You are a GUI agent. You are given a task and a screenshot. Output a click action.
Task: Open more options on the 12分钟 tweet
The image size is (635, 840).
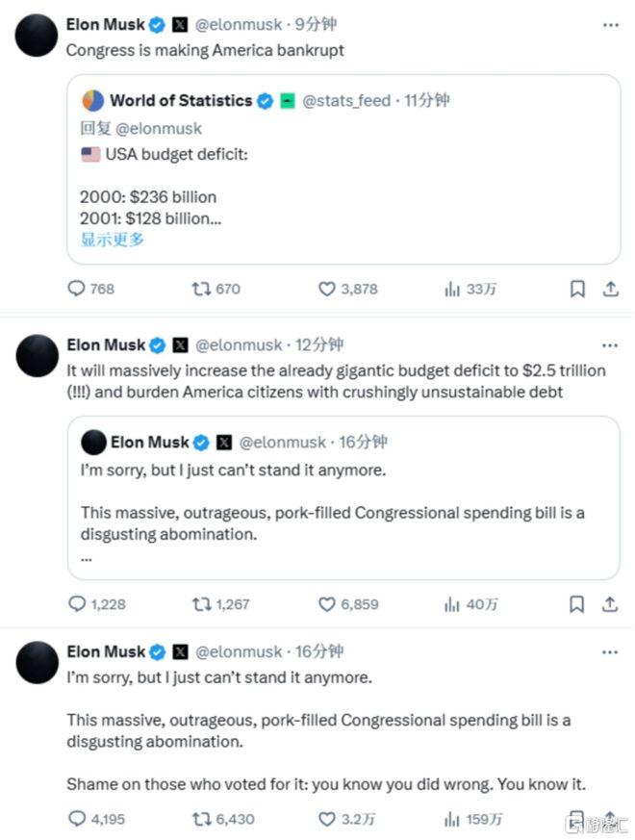click(x=609, y=344)
